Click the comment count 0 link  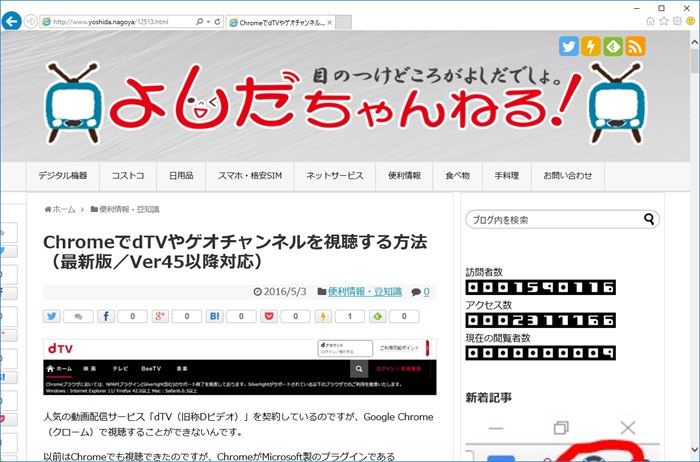point(426,292)
